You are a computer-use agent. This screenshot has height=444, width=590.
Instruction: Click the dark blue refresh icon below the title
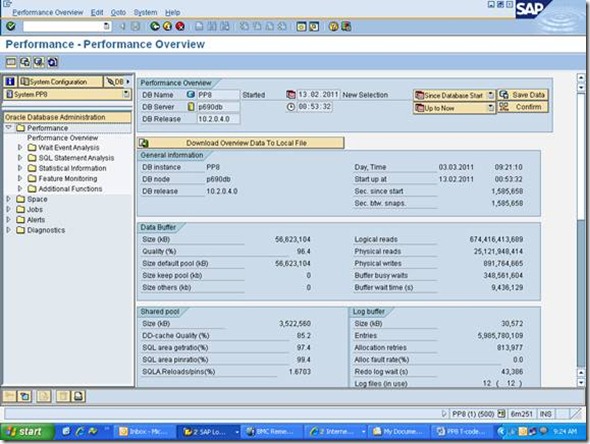pyautogui.click(x=52, y=62)
